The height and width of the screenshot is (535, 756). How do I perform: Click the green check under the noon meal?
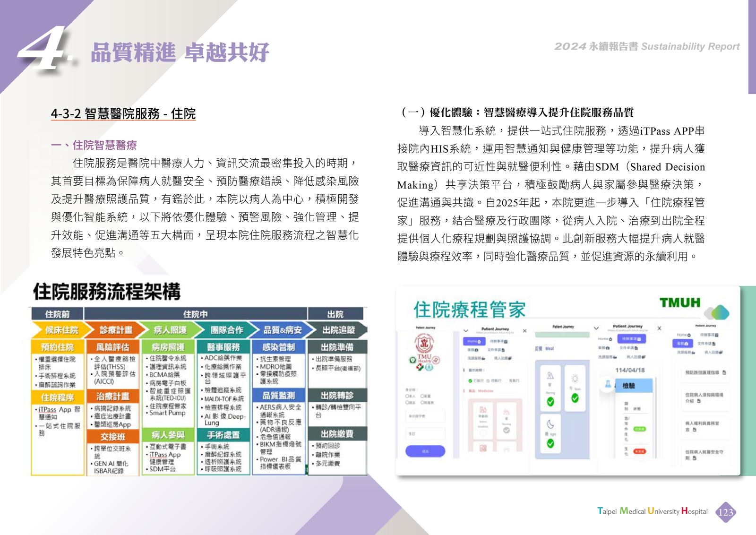(x=575, y=398)
